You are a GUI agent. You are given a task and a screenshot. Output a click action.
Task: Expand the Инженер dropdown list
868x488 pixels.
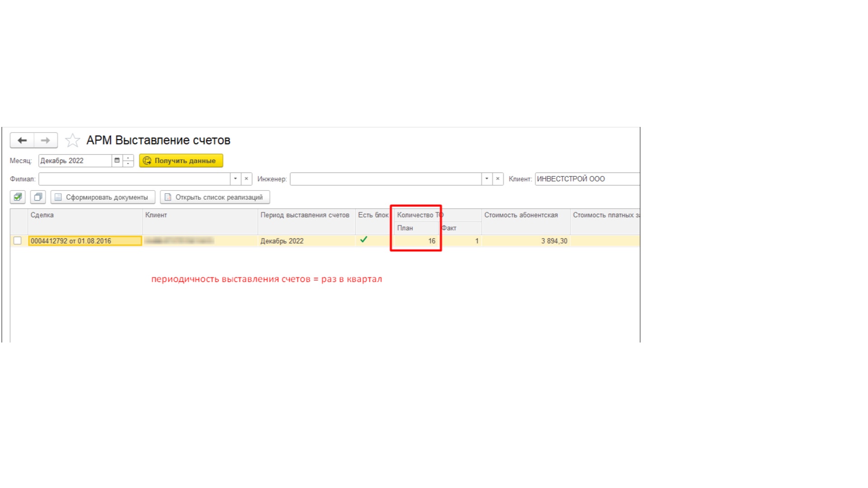click(x=487, y=179)
